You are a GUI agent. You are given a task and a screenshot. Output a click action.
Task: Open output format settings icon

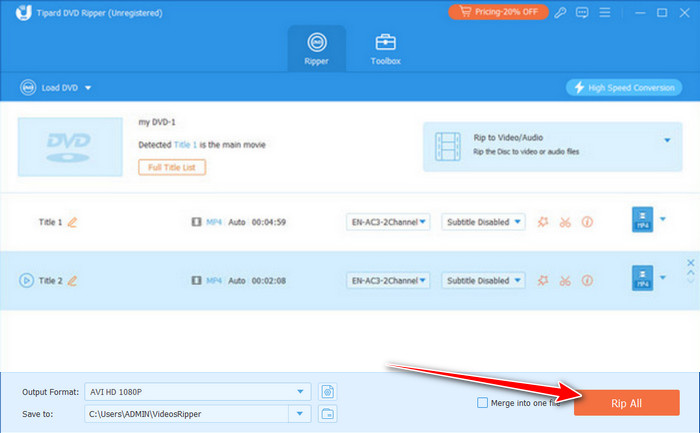click(x=327, y=391)
